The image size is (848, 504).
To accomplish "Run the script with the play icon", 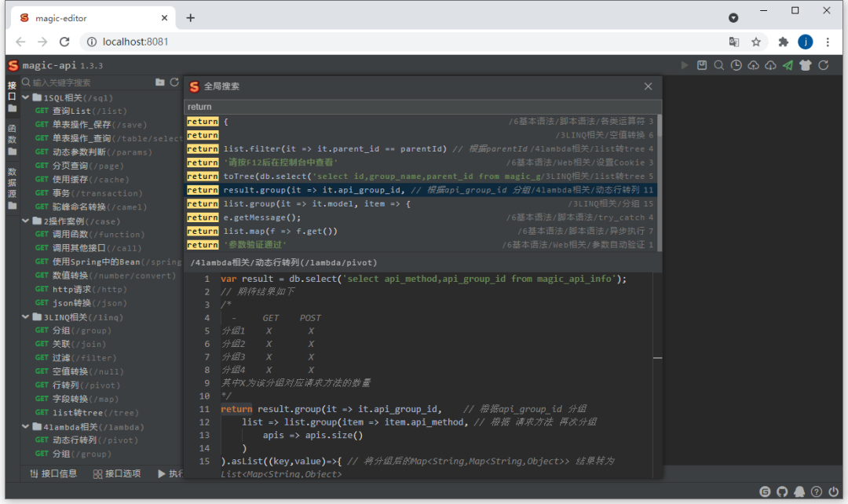I will (x=685, y=66).
